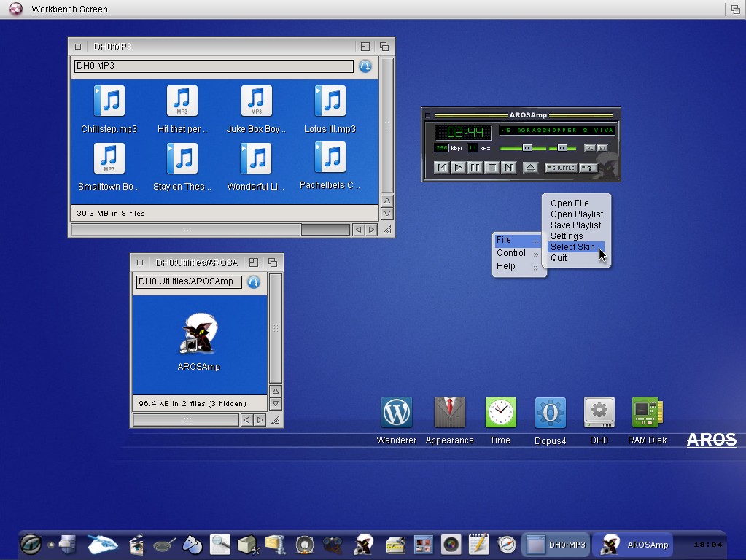Click the AROSAmp volume slider handle

click(x=527, y=148)
